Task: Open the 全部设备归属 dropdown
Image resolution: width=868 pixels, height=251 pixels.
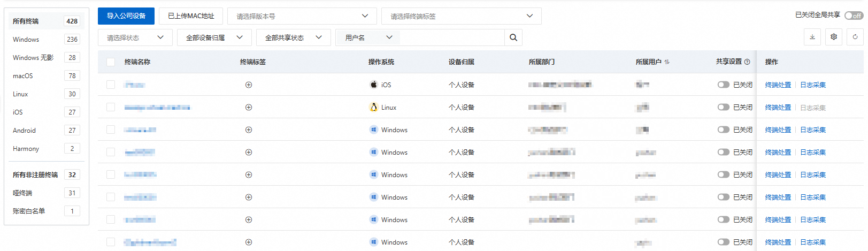Action: pyautogui.click(x=214, y=37)
